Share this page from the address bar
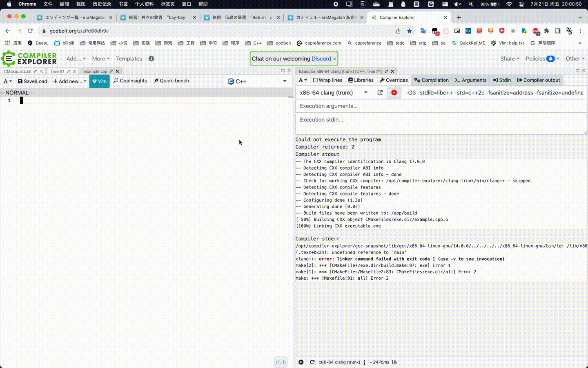The height and width of the screenshot is (368, 588). click(398, 31)
